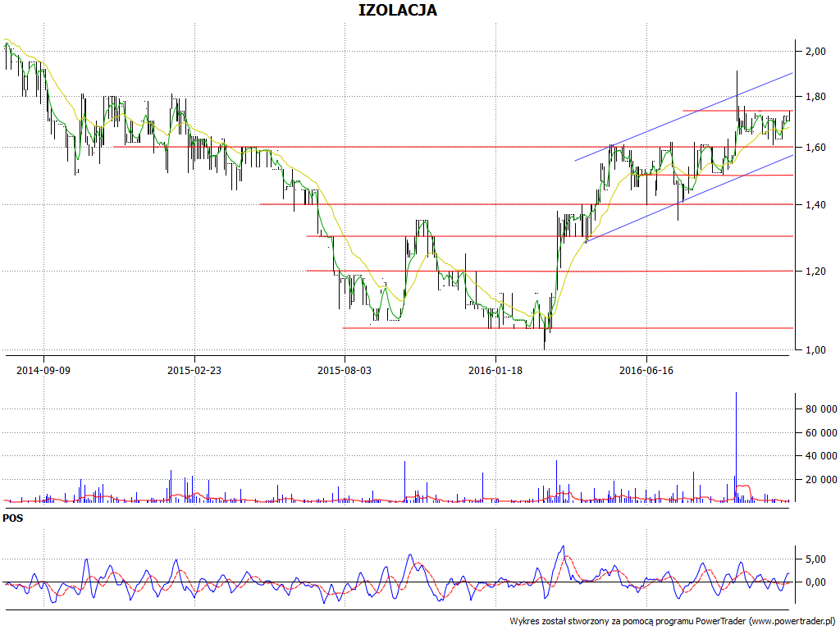
Task: Click the POS indicator label
Action: tap(13, 518)
